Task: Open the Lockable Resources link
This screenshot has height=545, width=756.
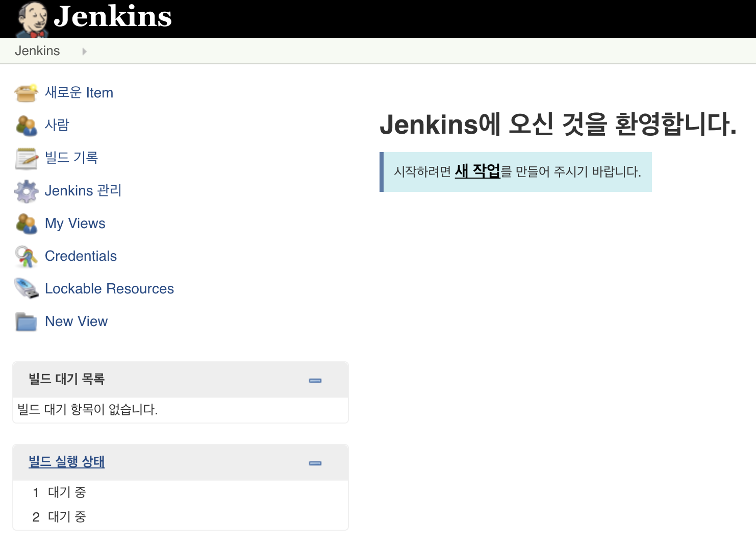Action: pos(109,289)
